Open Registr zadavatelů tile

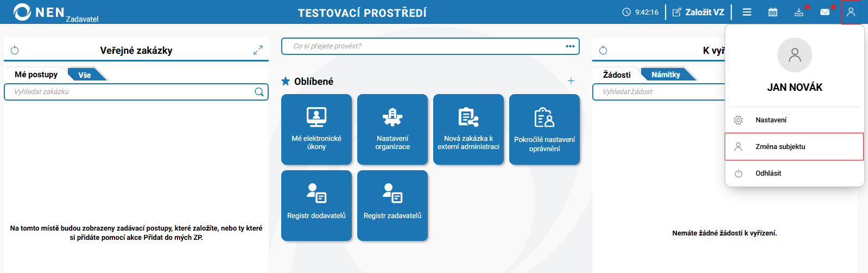[x=392, y=206]
